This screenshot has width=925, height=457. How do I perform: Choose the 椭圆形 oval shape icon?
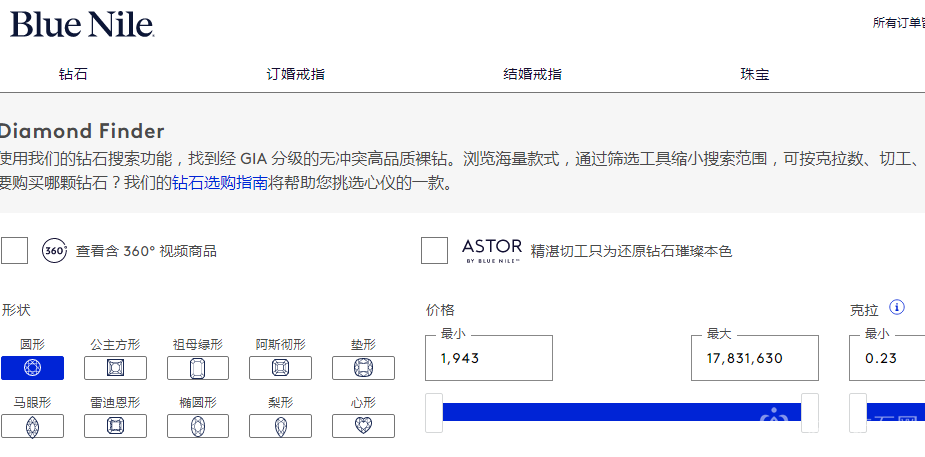(x=196, y=426)
